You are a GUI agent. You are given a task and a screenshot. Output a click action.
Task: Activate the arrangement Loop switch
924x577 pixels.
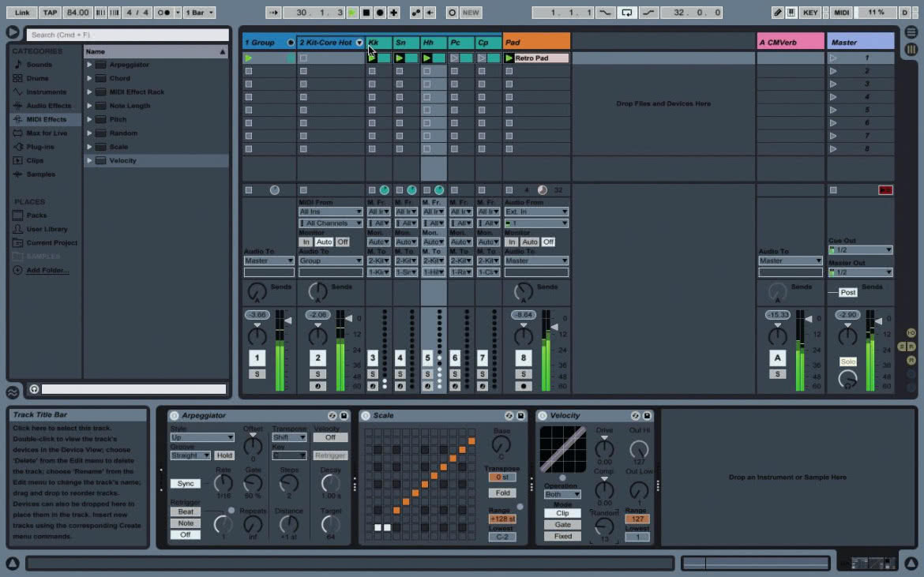626,13
